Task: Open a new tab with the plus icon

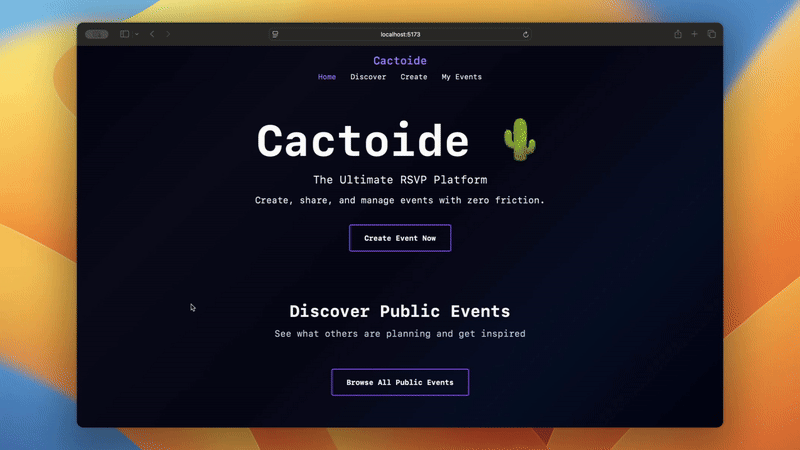Action: point(694,34)
